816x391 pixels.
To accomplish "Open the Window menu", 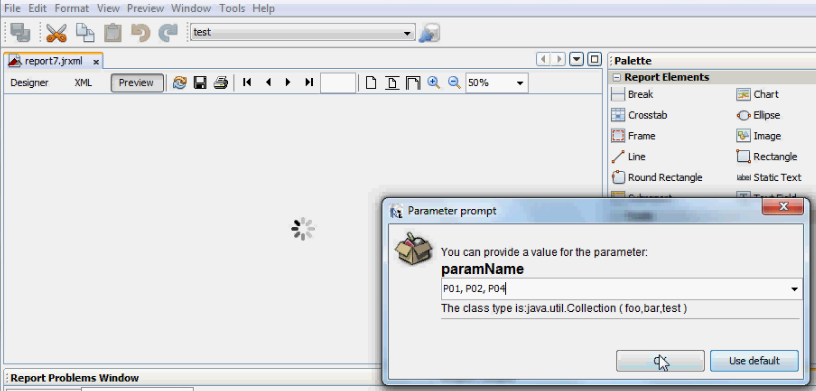I will pyautogui.click(x=191, y=8).
